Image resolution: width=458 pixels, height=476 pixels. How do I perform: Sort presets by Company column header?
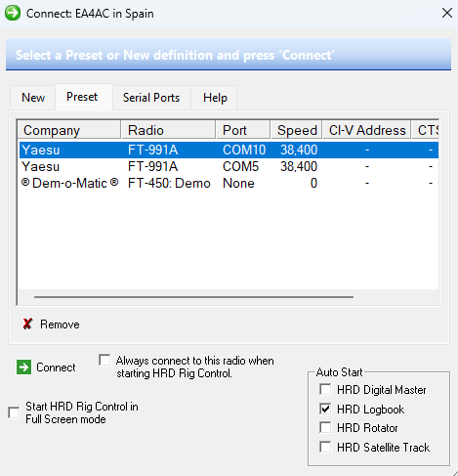pyautogui.click(x=69, y=130)
